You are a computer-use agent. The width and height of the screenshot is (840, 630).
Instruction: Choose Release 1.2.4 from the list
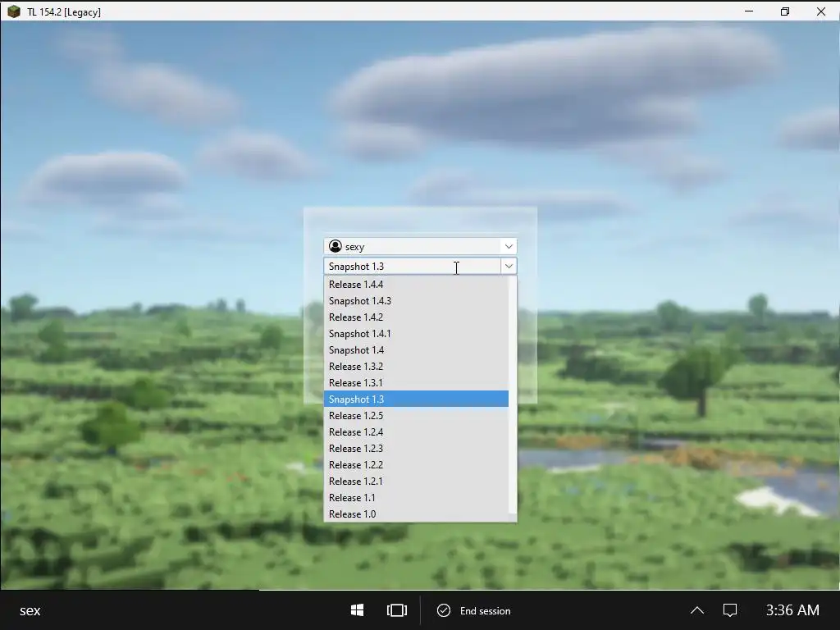[416, 432]
